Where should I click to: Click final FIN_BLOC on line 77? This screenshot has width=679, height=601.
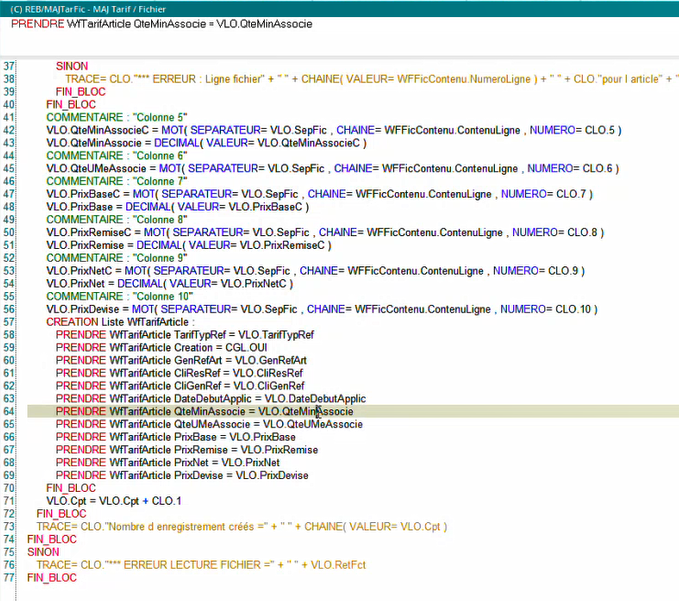pos(52,578)
